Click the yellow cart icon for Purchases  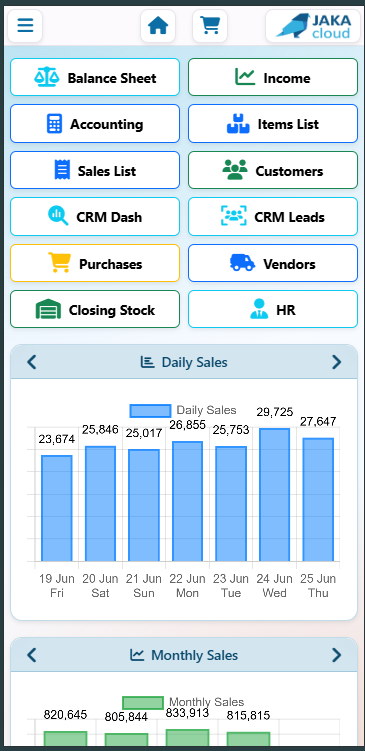coord(59,263)
